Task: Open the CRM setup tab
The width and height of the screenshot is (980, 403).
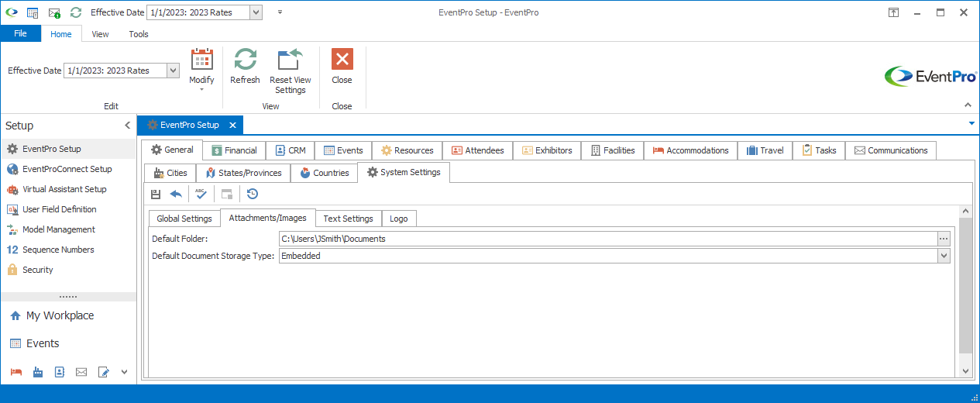Action: pyautogui.click(x=291, y=150)
